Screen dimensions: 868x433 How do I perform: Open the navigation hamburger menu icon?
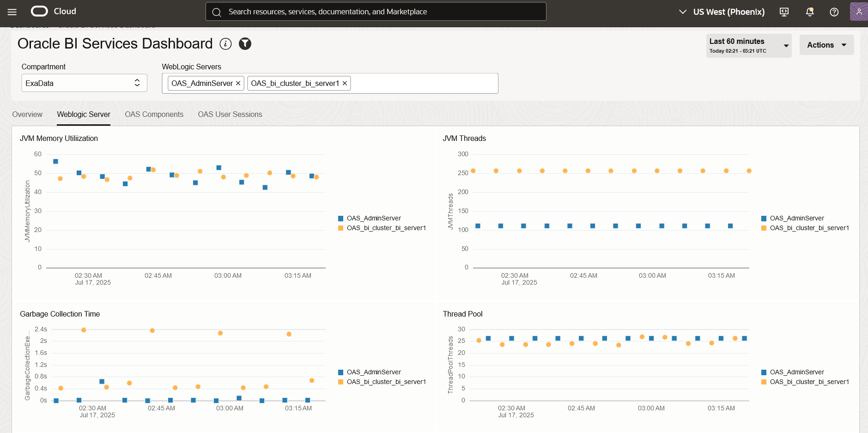click(12, 12)
